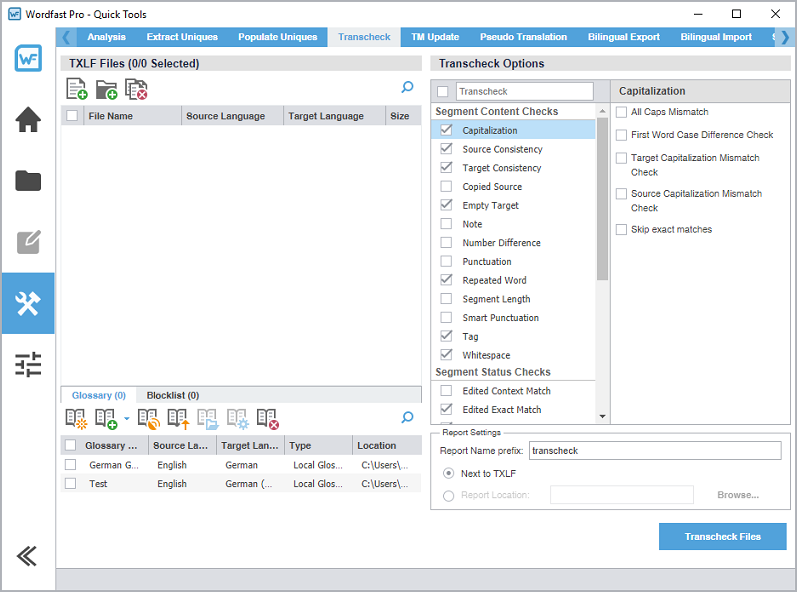797x592 pixels.
Task: Click the add folder icon in TXLF Files
Action: [106, 89]
